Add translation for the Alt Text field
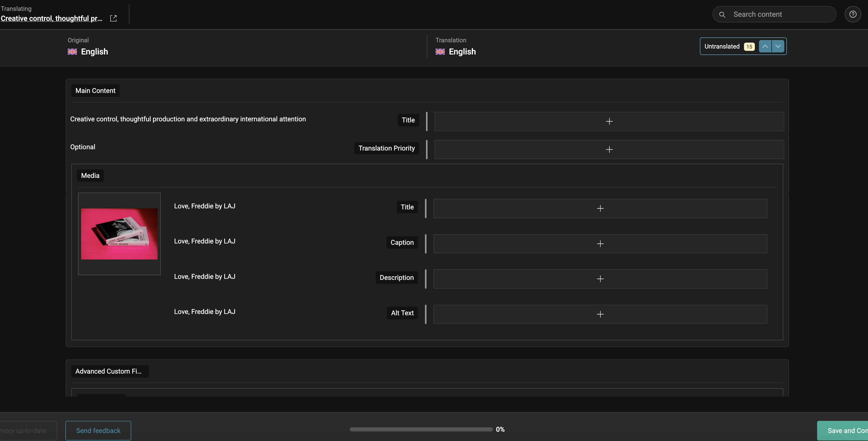868x441 pixels. click(600, 314)
